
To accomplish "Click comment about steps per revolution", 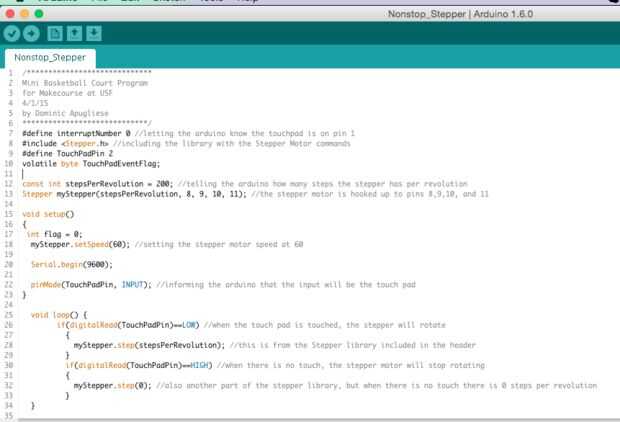I will point(323,184).
